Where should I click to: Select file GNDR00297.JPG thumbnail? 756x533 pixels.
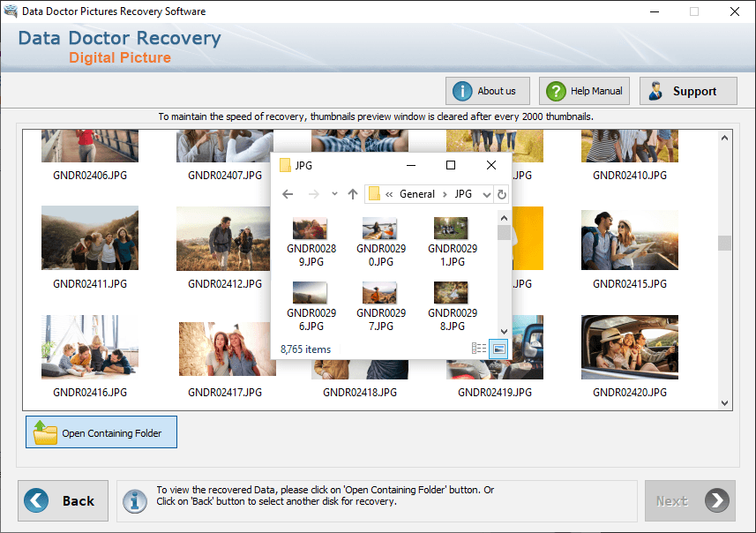[x=380, y=292]
